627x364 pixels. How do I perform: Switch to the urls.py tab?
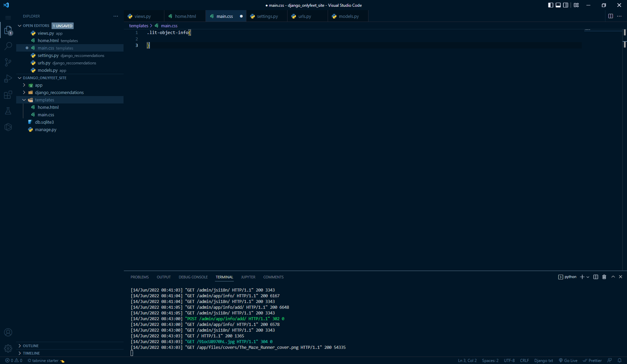pyautogui.click(x=308, y=16)
